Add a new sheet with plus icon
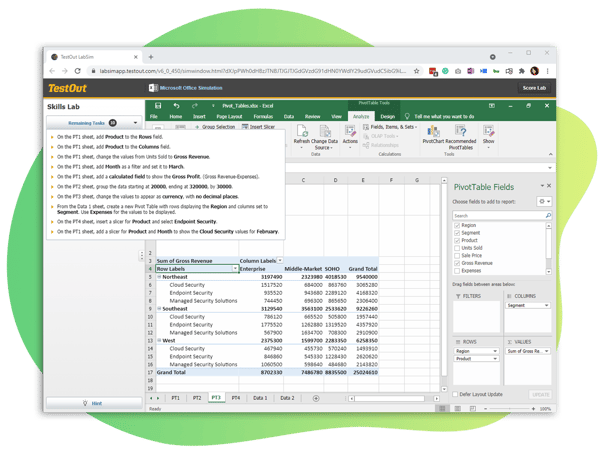Screen dimensions: 600x454 click(x=316, y=398)
